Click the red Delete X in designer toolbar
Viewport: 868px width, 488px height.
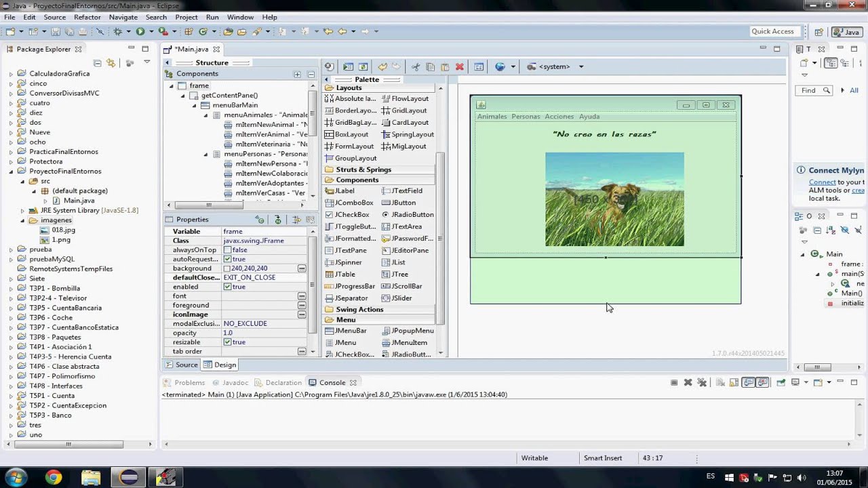click(x=460, y=66)
